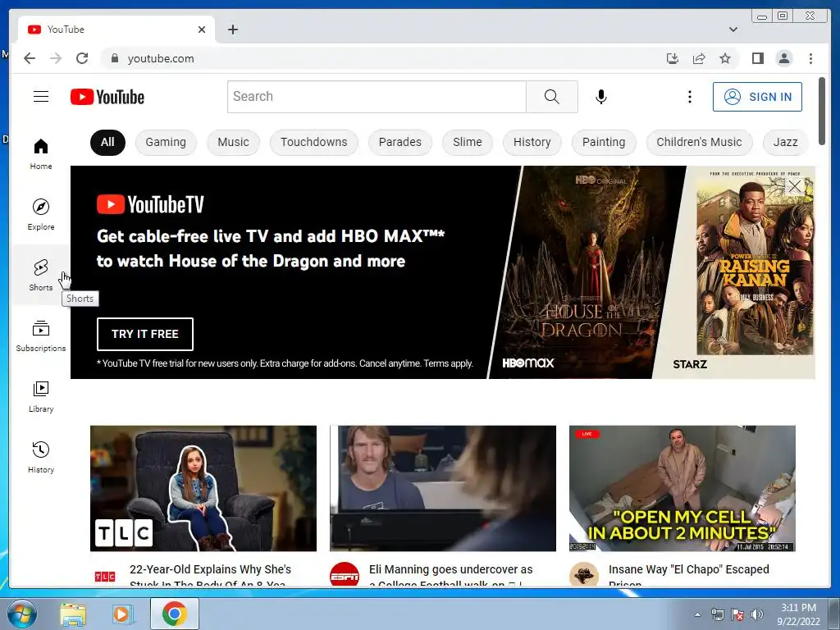Click the site lock icon

click(x=114, y=58)
